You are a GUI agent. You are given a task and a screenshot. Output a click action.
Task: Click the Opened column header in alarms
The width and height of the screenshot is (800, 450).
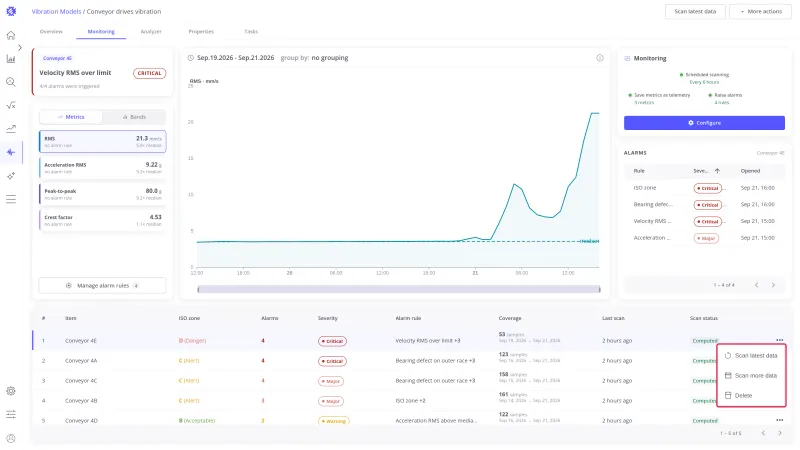tap(750, 171)
